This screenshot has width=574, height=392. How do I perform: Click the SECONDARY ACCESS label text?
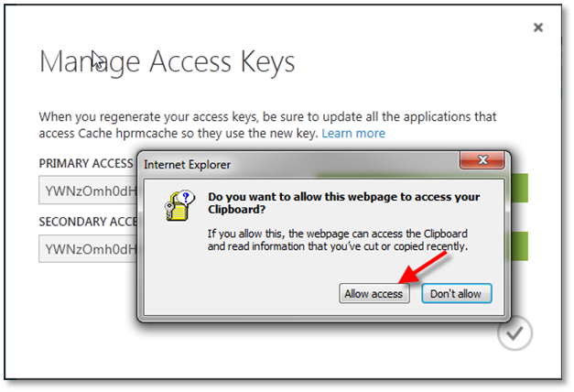click(87, 222)
